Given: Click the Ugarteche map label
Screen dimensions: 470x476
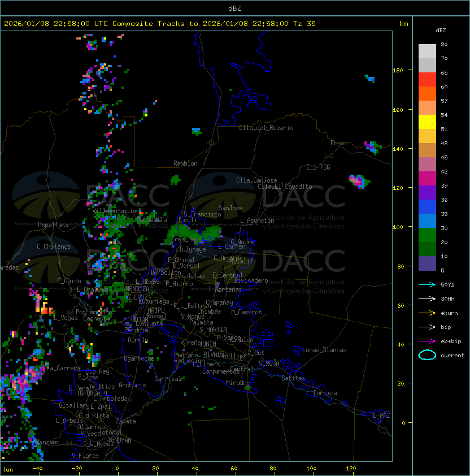Looking at the screenshot, I should coord(140,358).
